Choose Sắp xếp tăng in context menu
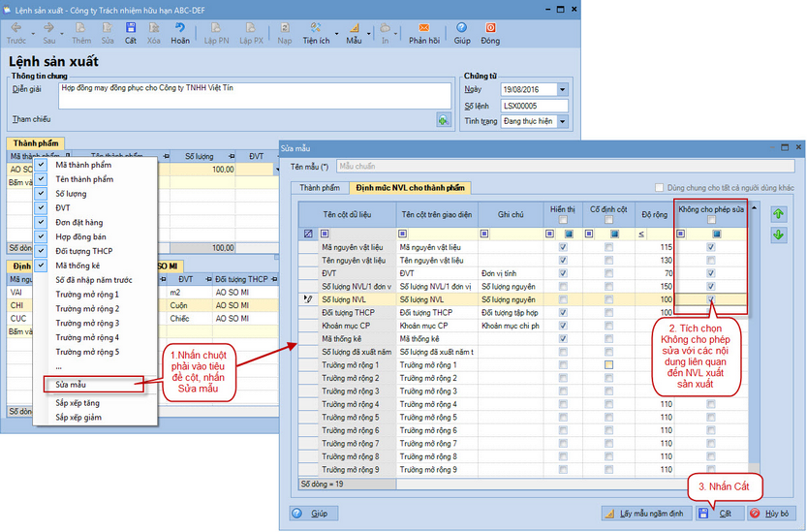Screen dimensions: 807x532 pyautogui.click(x=78, y=403)
